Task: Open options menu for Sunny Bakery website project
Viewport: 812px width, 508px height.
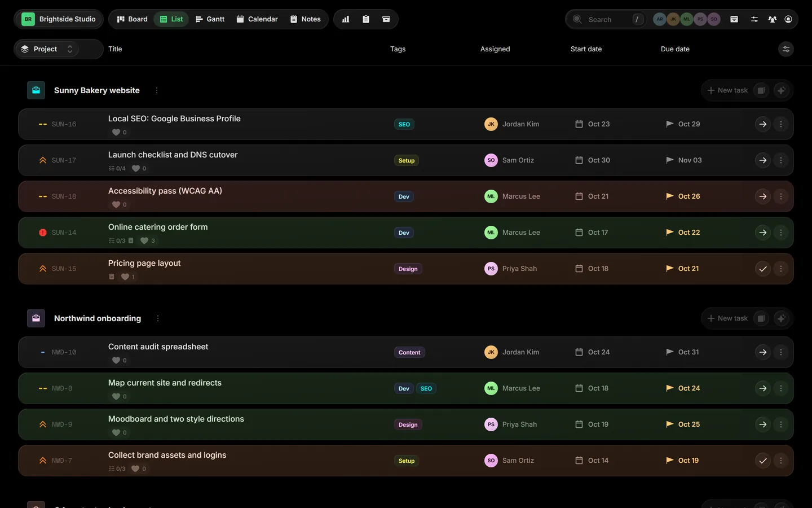Action: [157, 90]
